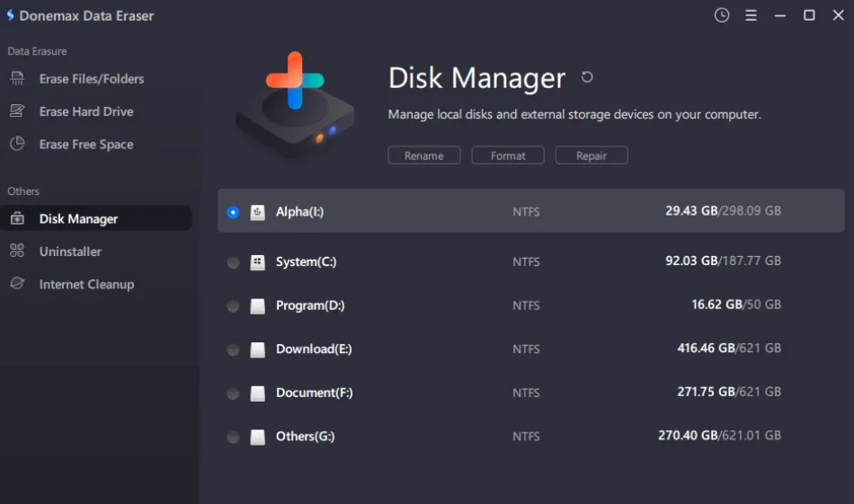
Task: Click the Format button
Action: (508, 155)
